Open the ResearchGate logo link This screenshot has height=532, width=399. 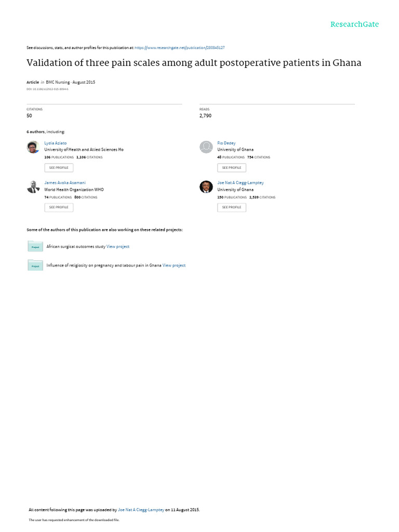click(x=354, y=24)
